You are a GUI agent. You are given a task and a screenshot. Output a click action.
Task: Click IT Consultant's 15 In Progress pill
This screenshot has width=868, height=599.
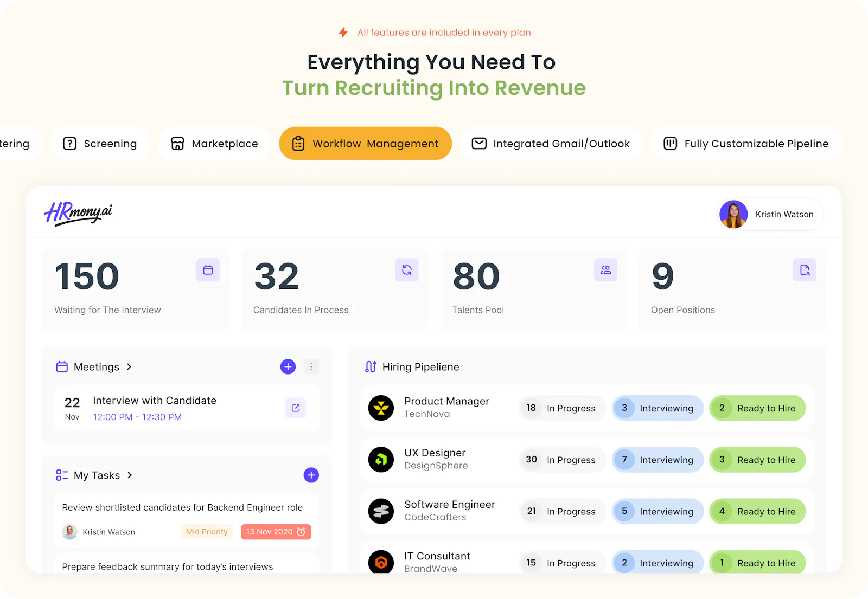(562, 563)
